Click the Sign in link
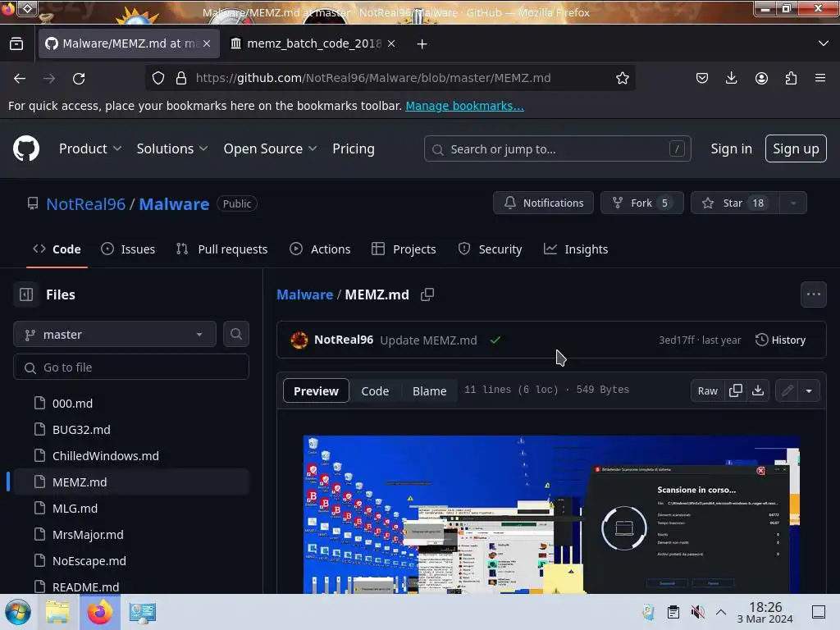 pyautogui.click(x=731, y=148)
